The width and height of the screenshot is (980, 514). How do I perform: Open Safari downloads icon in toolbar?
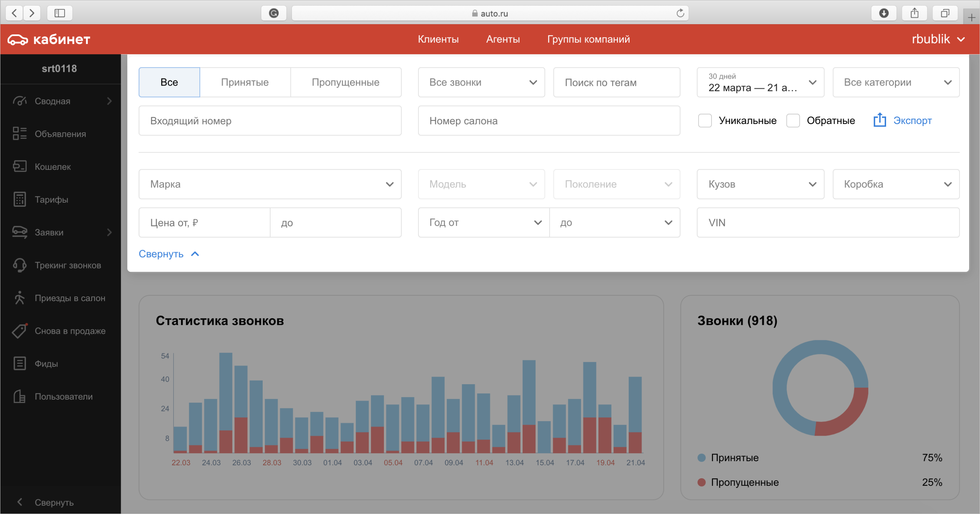point(884,13)
